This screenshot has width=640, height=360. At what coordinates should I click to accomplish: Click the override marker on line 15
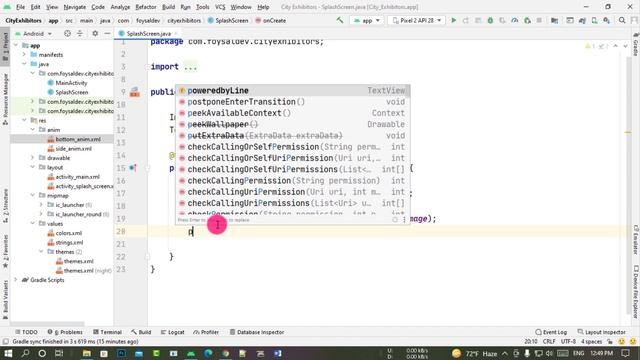tap(133, 168)
